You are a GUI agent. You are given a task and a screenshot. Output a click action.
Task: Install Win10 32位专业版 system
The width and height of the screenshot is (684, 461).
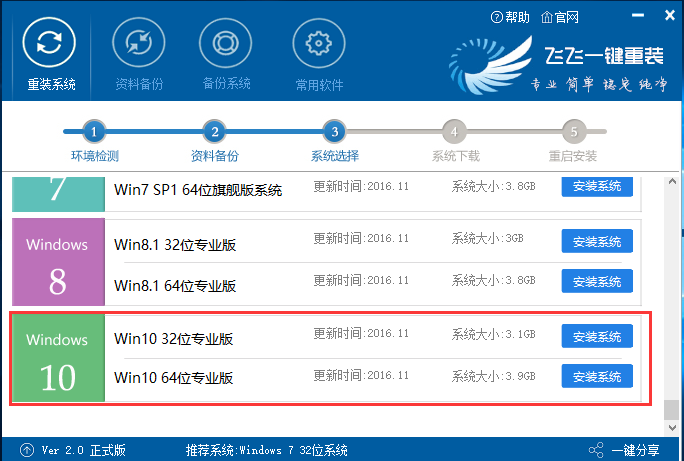click(597, 337)
